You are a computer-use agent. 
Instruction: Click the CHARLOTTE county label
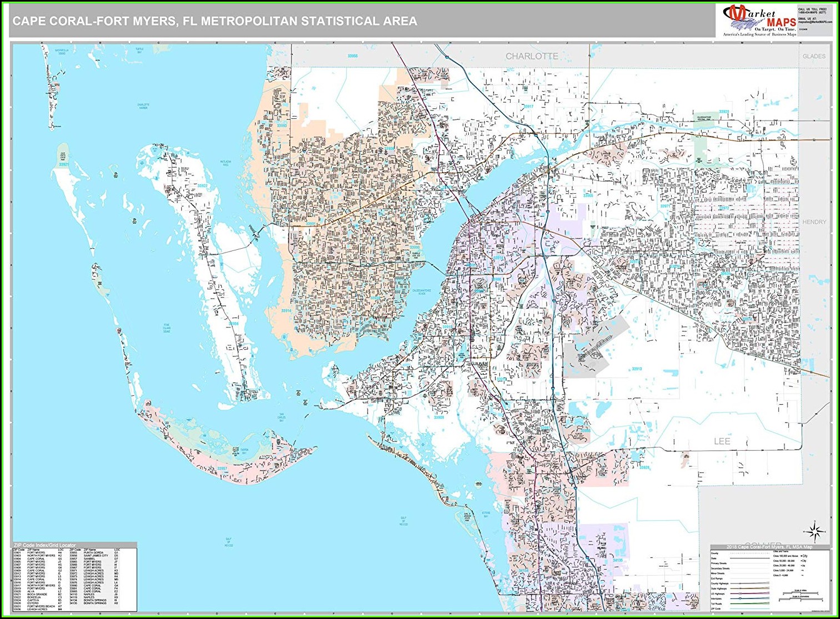coord(532,56)
